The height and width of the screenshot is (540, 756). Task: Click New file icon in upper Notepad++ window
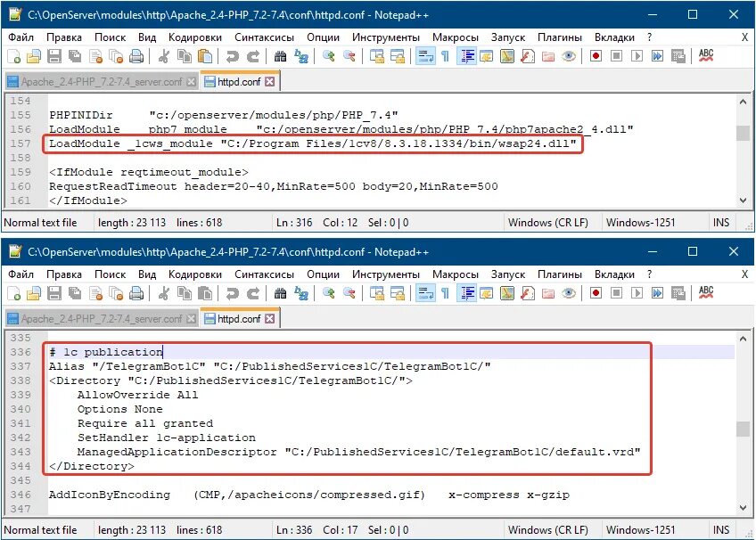point(14,57)
